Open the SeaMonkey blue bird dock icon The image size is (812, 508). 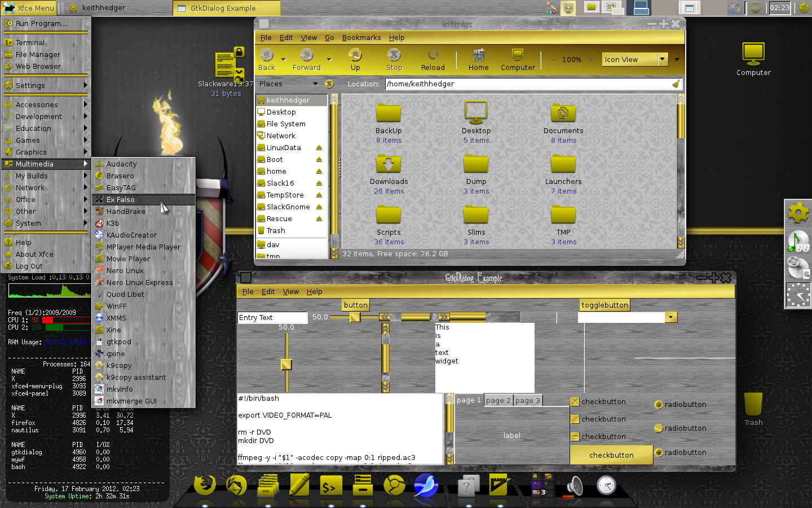coord(426,485)
